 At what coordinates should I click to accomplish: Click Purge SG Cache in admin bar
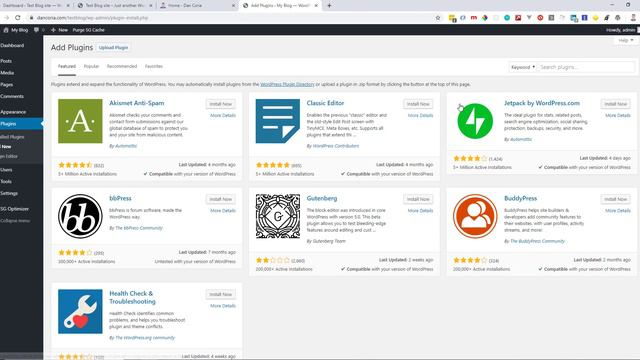tap(89, 30)
